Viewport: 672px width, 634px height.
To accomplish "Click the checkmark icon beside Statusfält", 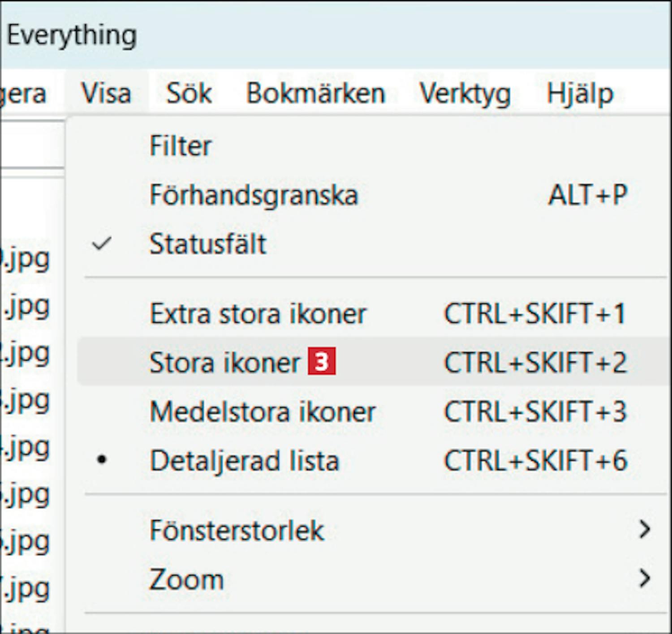I will point(102,244).
